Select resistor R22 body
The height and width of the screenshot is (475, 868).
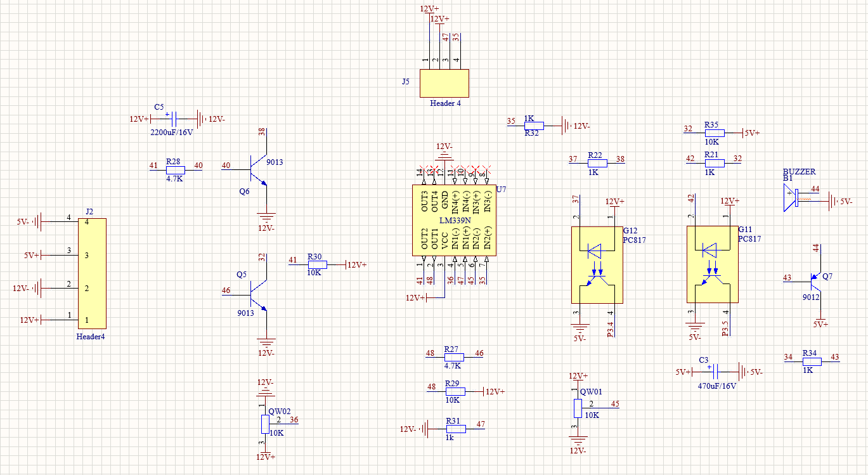click(x=597, y=163)
